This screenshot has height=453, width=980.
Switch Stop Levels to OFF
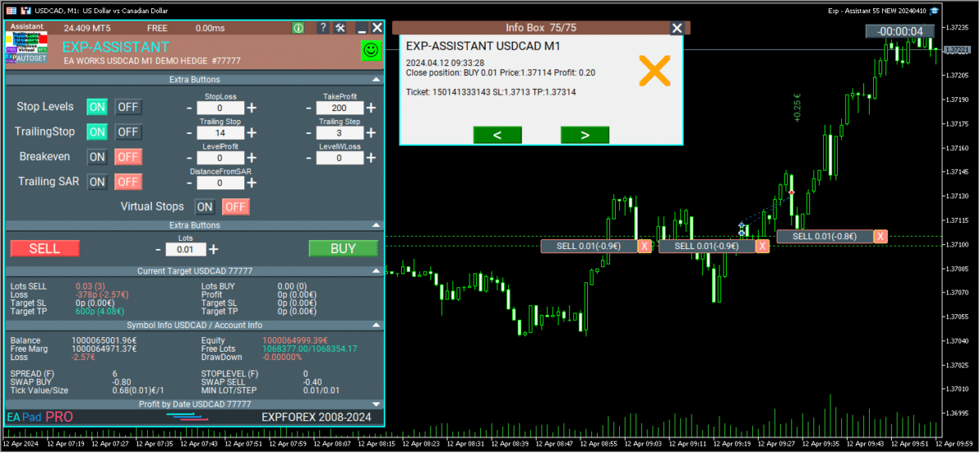[127, 107]
